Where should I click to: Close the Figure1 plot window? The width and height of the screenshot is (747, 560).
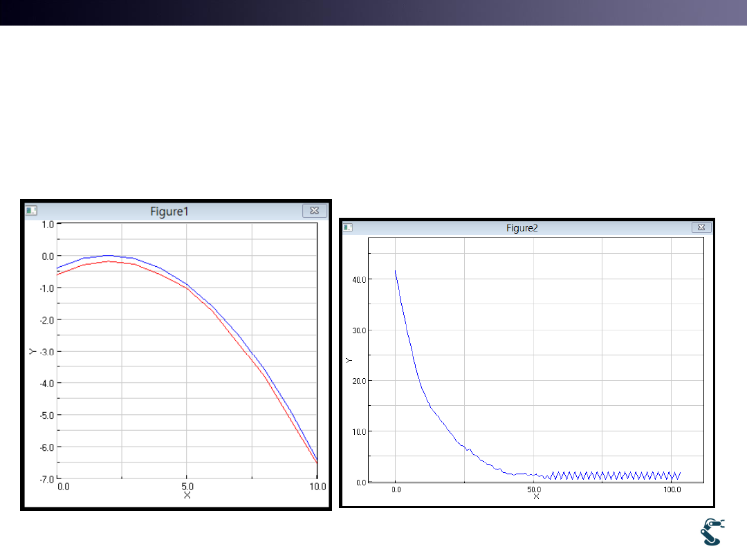point(313,211)
